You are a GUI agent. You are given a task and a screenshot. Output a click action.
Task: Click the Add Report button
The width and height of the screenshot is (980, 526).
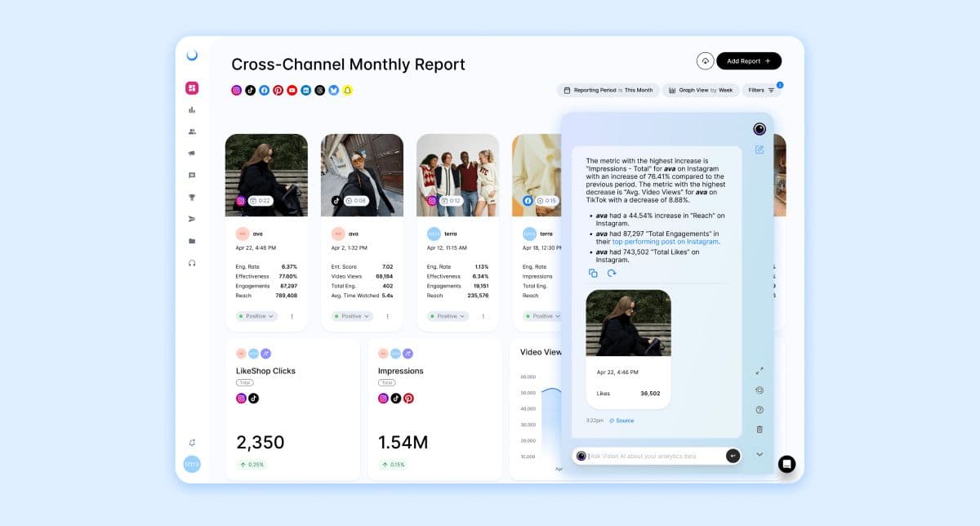(x=749, y=61)
